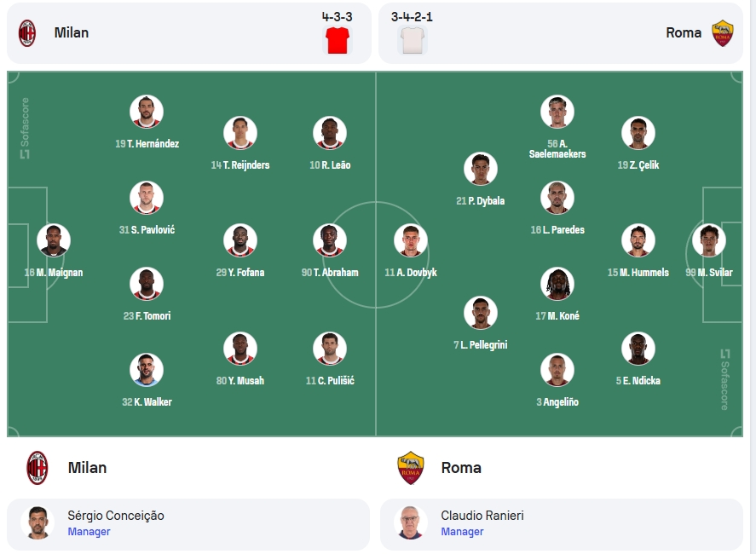Open C. Pulišić player name link
The image size is (756, 554).
330,380
